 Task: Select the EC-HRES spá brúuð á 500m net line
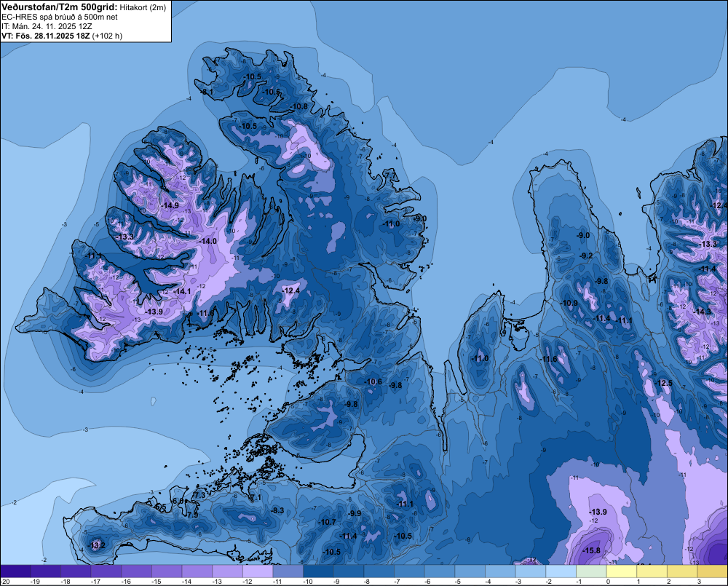60,17
